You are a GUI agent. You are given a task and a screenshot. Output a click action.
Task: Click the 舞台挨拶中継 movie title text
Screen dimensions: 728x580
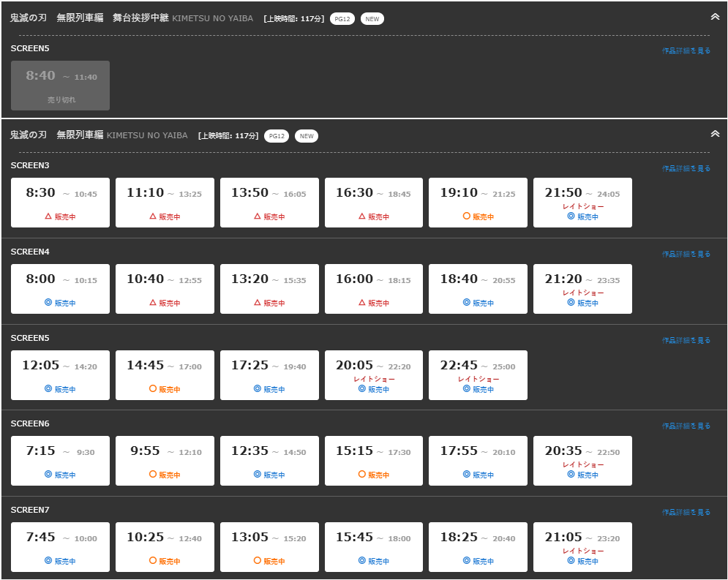point(89,18)
